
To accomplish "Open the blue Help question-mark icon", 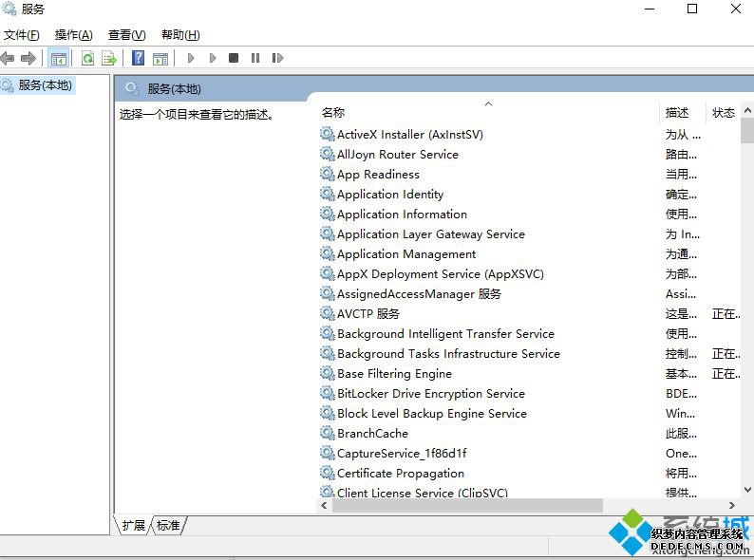I will pos(138,58).
